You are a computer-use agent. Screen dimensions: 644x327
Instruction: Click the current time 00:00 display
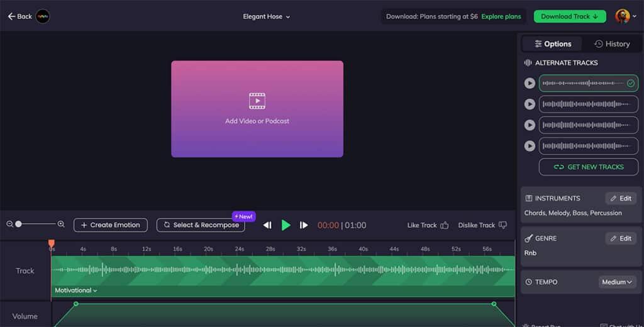tap(328, 225)
